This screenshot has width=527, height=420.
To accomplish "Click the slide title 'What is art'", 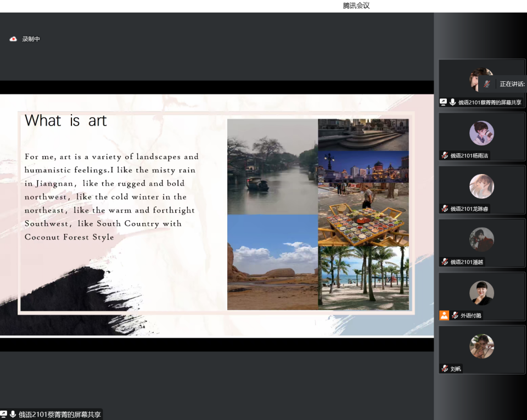I will pyautogui.click(x=65, y=121).
